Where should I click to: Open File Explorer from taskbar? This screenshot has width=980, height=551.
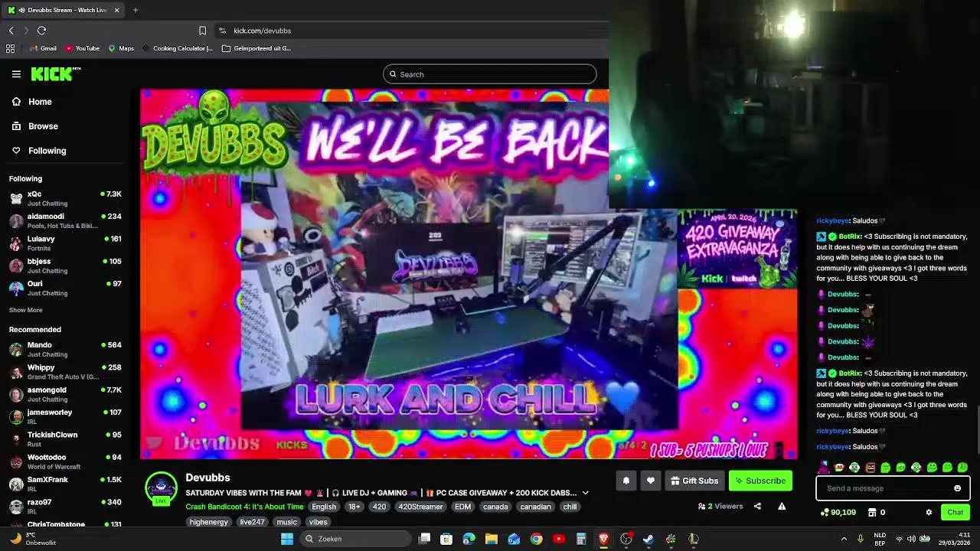pyautogui.click(x=492, y=539)
